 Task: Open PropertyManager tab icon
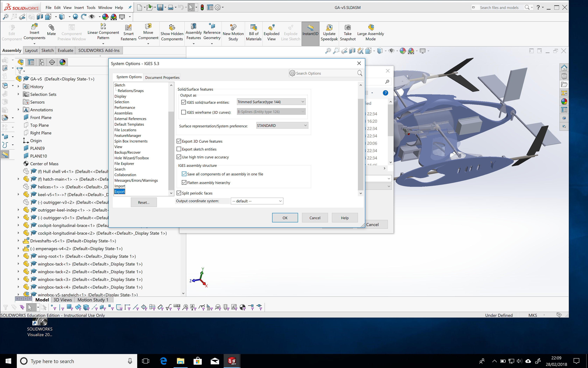31,62
